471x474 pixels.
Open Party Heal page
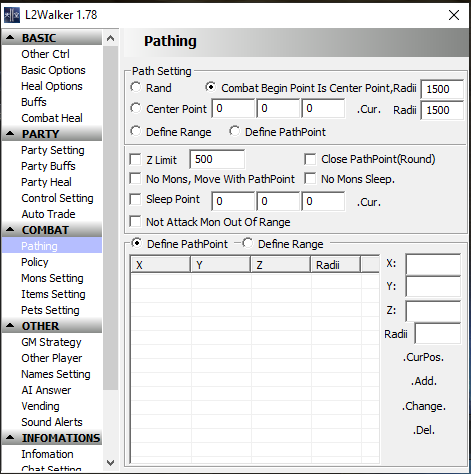pos(46,182)
